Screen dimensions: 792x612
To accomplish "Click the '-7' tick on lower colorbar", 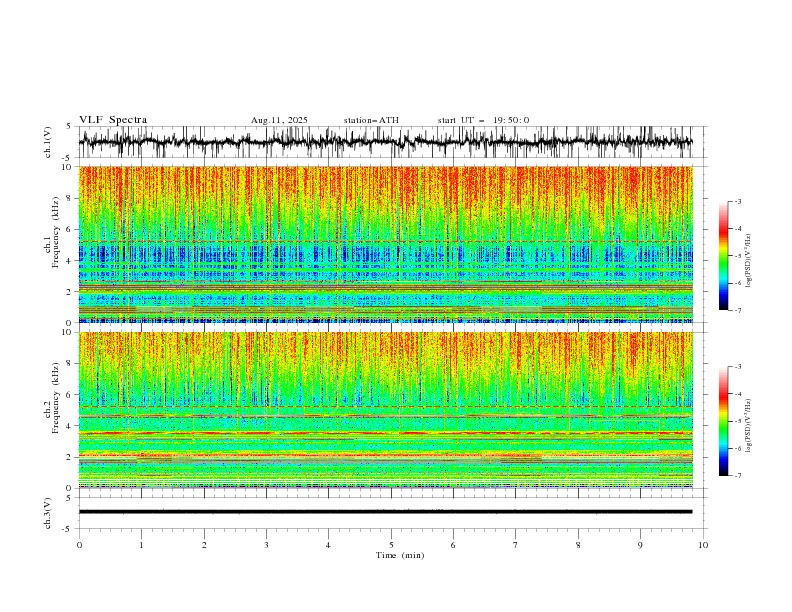I will click(x=737, y=476).
